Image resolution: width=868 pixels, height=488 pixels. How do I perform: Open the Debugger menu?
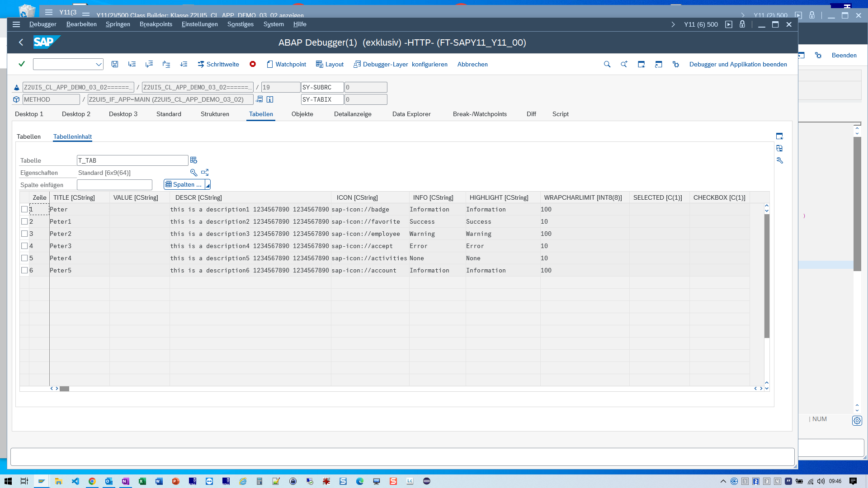(42, 24)
